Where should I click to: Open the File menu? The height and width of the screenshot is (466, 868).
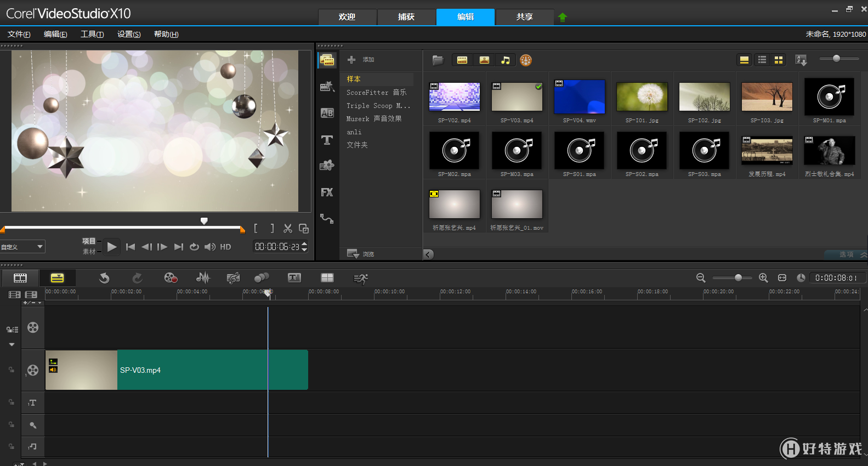pos(19,34)
